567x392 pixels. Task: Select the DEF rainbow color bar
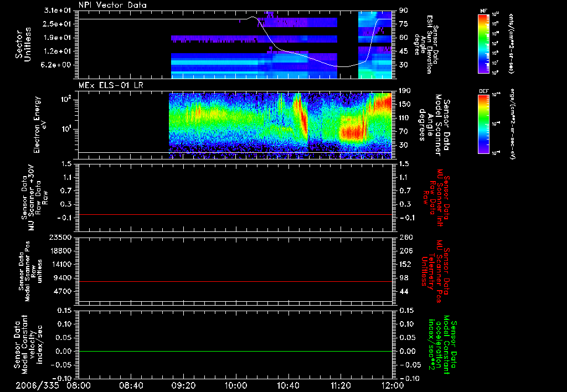point(484,124)
